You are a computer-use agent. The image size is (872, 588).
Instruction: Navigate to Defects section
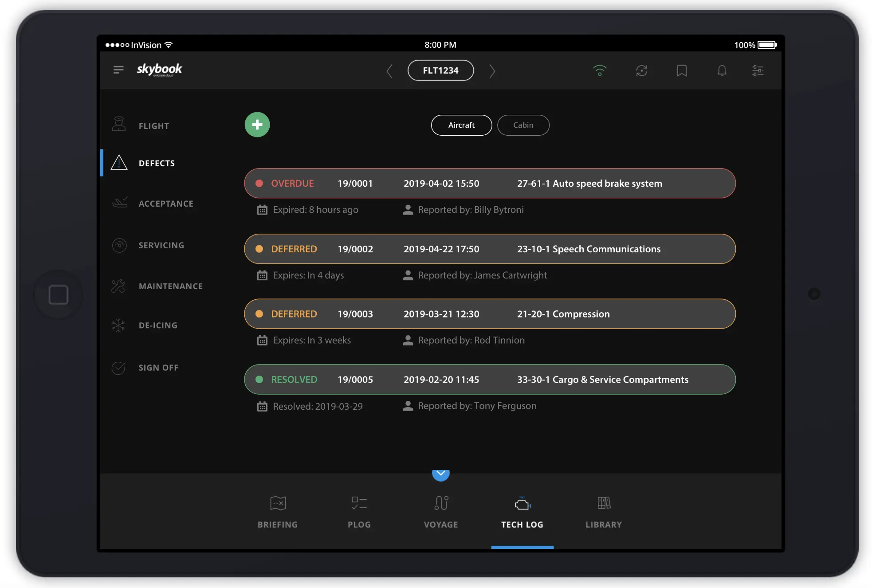coord(157,162)
